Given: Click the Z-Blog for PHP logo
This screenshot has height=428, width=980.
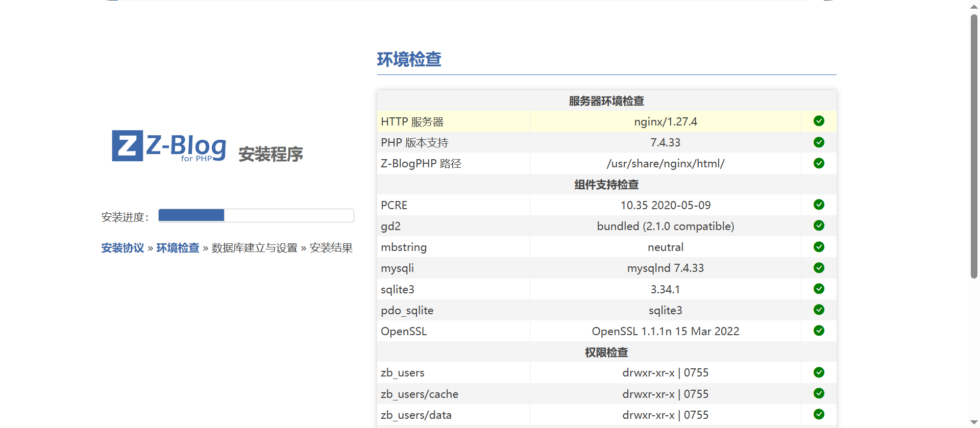Looking at the screenshot, I should coord(169,146).
